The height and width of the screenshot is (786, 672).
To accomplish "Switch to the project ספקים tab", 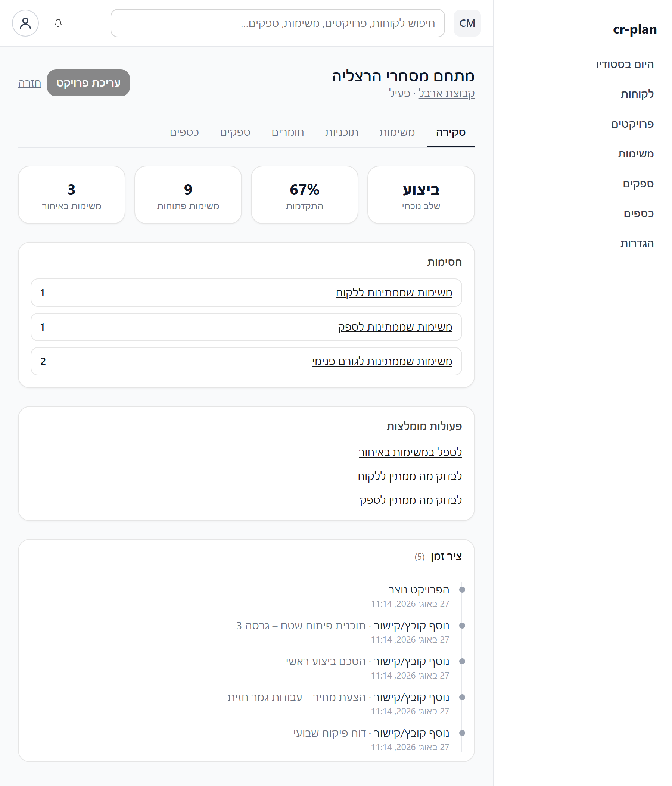I will tap(235, 132).
